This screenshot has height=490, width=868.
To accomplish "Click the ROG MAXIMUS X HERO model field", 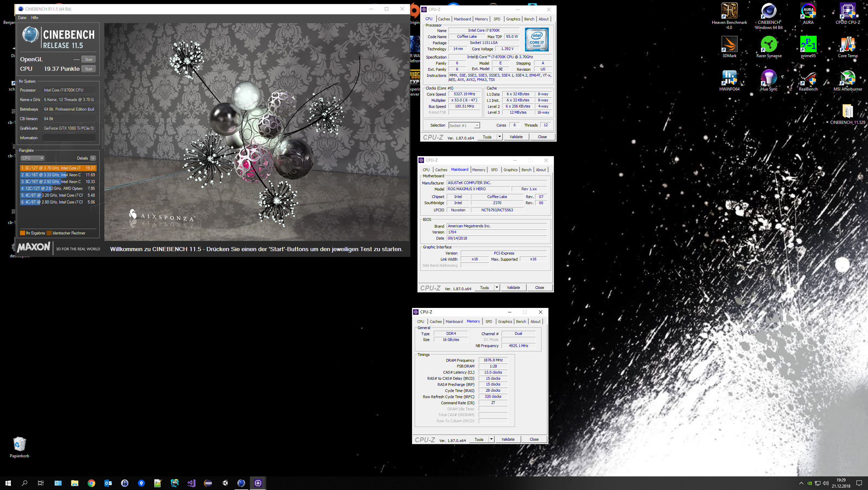I will (x=479, y=189).
